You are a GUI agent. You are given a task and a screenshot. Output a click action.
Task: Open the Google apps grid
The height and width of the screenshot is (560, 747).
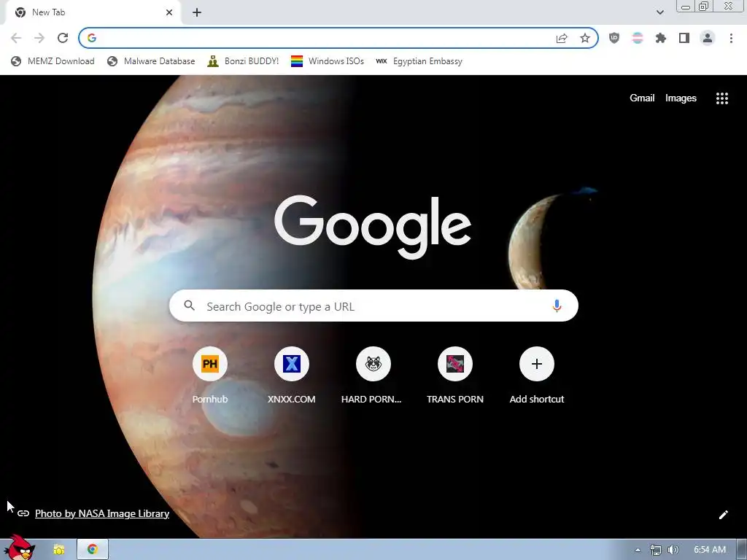pos(721,98)
